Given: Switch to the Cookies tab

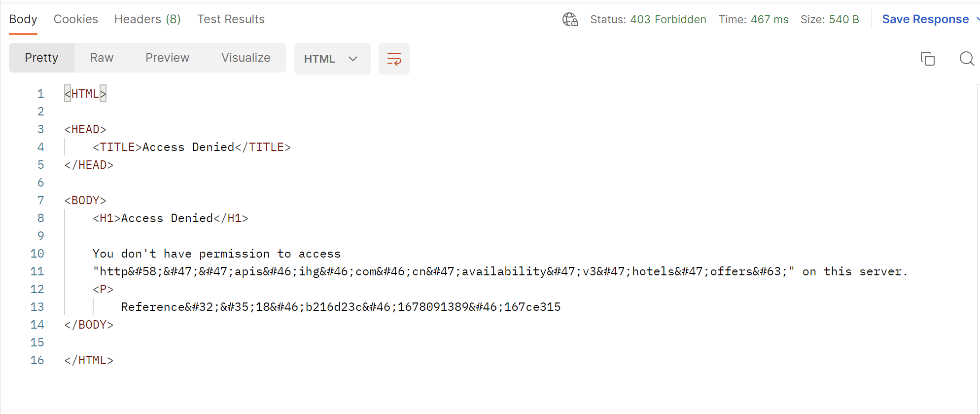Looking at the screenshot, I should (76, 19).
